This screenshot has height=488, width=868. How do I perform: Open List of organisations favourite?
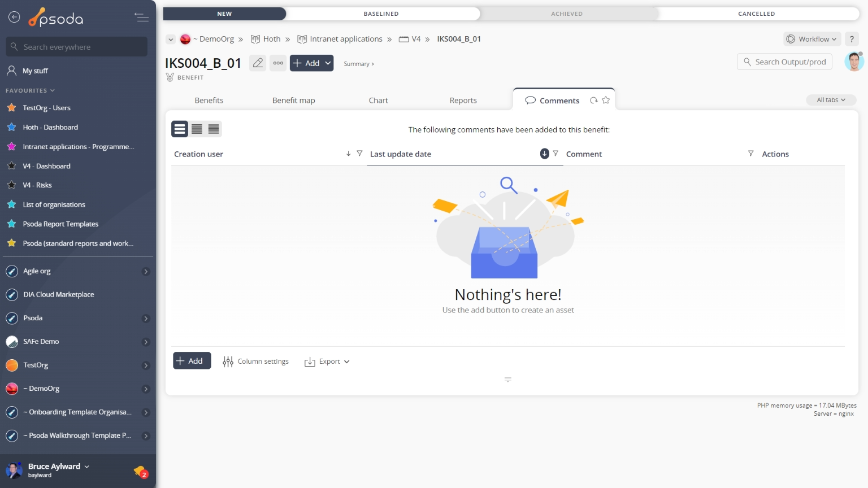[x=54, y=204]
